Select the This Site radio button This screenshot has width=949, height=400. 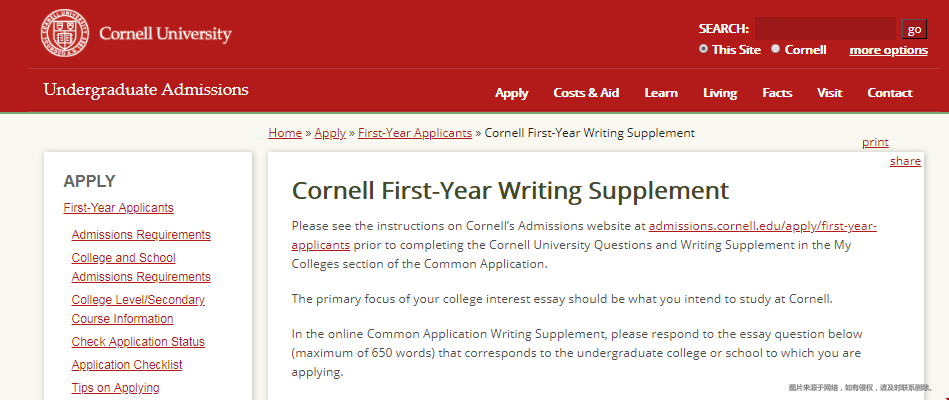(x=703, y=49)
